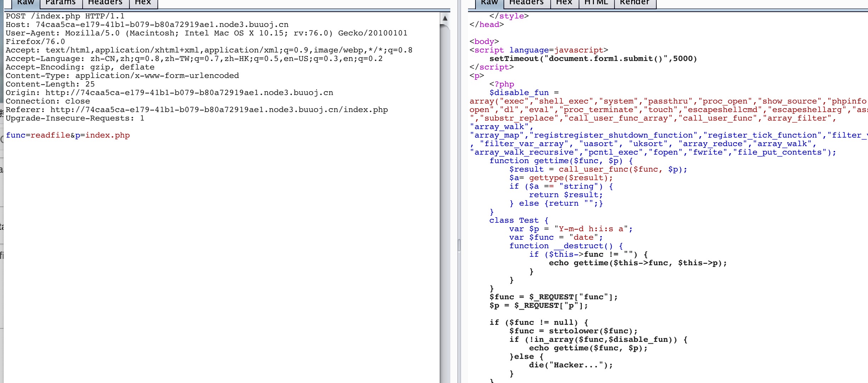Click the 'Accept-Encoding: gzip, deflate' line

(80, 67)
